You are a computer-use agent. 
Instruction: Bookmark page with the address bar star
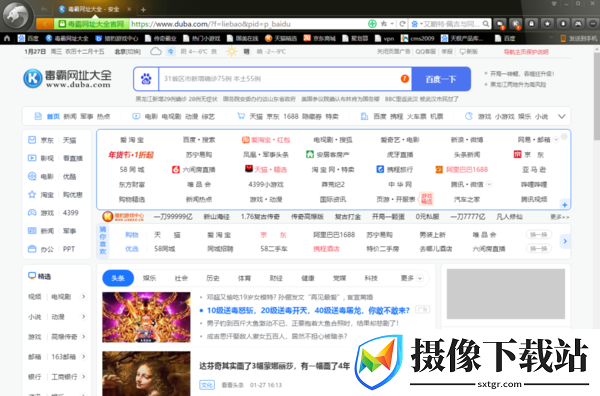click(383, 24)
